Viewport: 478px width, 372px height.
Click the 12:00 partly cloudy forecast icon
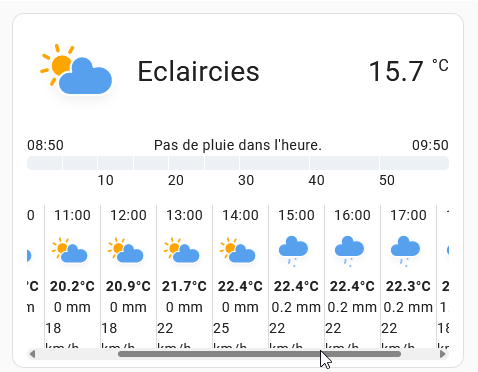(126, 250)
